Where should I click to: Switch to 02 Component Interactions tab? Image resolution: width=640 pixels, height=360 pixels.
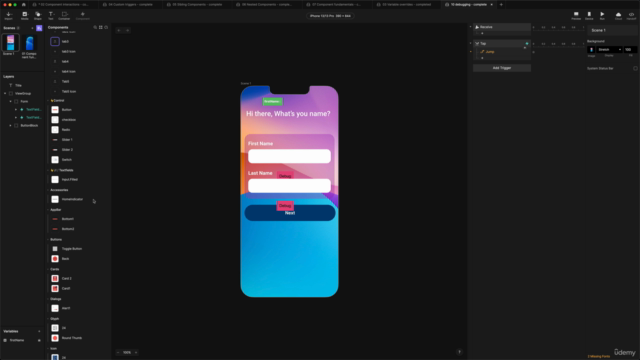point(62,4)
